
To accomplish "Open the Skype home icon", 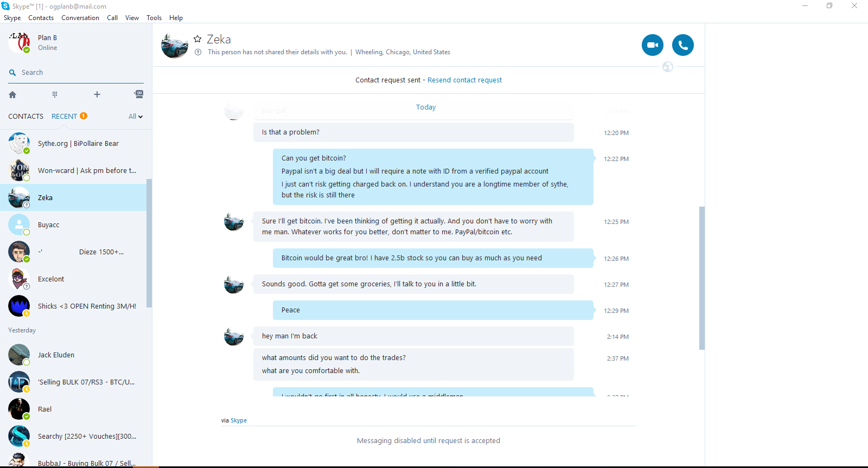I will pyautogui.click(x=12, y=94).
